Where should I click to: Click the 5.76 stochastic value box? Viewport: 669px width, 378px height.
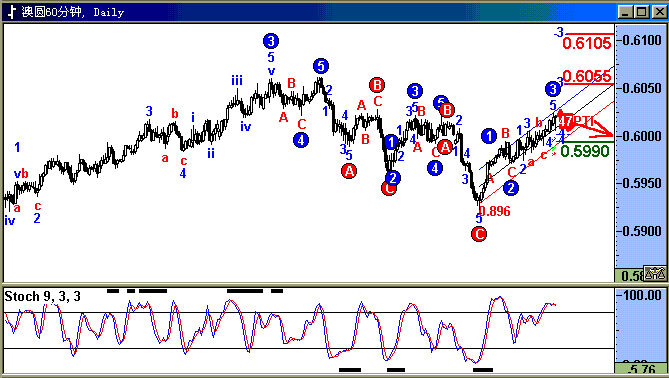[640, 368]
